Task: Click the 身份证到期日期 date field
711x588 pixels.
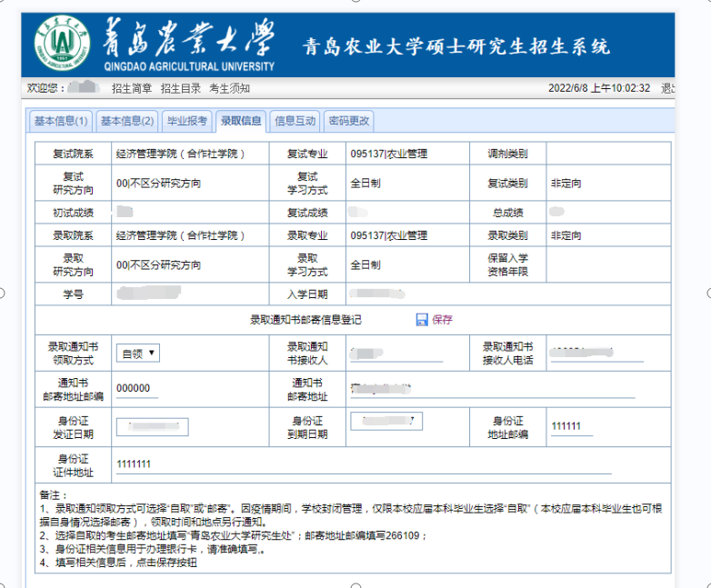Action: (386, 422)
